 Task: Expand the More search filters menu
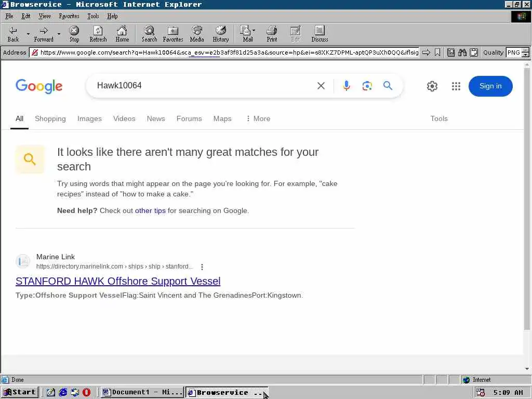click(258, 119)
